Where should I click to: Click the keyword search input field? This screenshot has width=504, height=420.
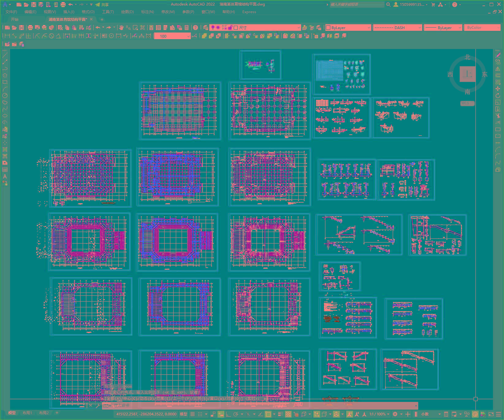coord(357,5)
